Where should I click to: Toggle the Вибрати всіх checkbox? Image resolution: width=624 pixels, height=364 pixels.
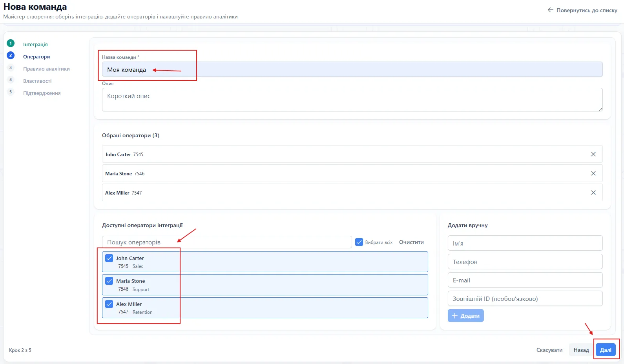click(x=359, y=242)
